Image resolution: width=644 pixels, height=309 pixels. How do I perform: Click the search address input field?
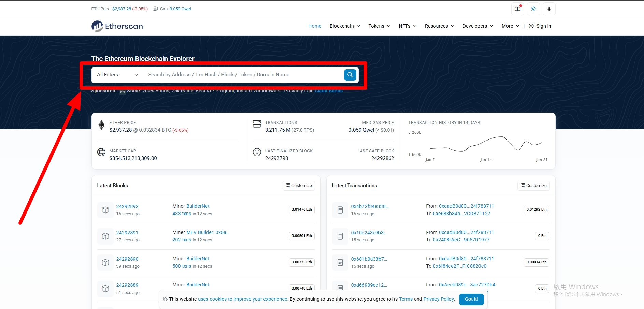[x=242, y=75]
